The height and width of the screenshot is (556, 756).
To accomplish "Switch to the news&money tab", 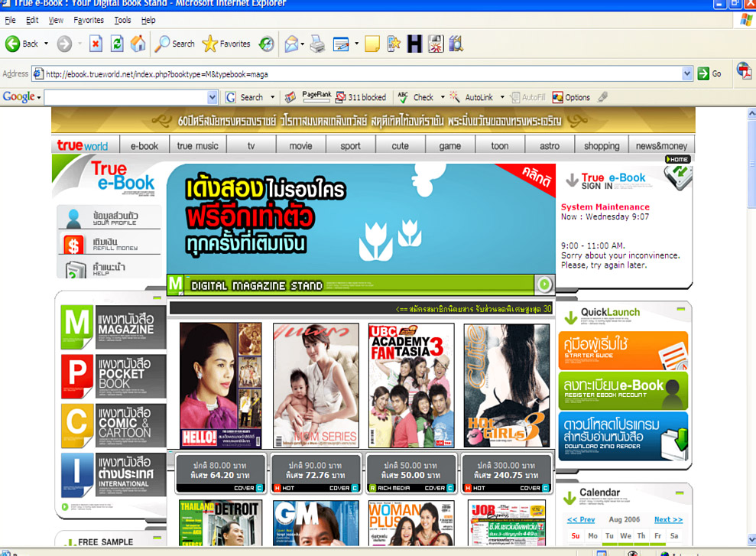I will click(661, 145).
